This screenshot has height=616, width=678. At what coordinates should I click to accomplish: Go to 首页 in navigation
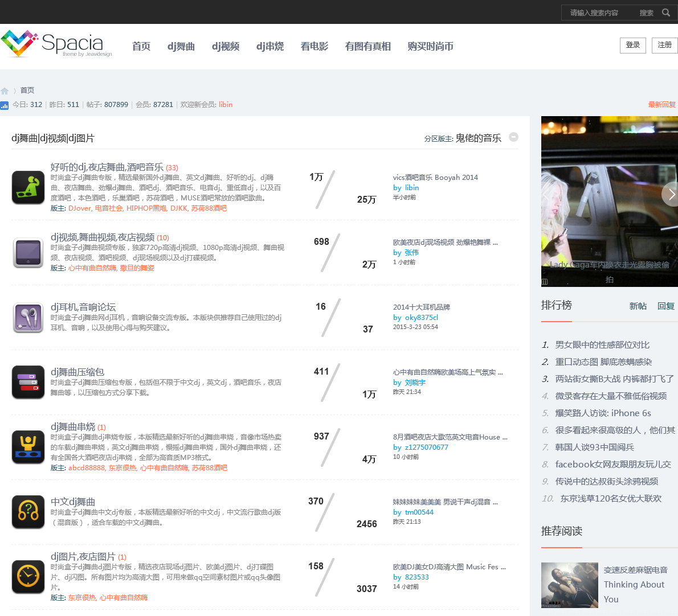pos(141,46)
